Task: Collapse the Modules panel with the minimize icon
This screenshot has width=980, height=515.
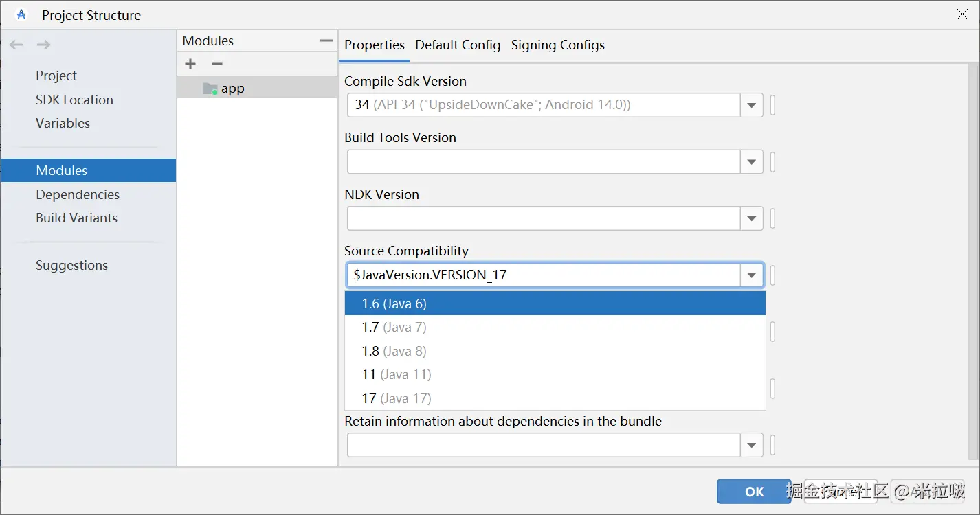Action: 326,41
